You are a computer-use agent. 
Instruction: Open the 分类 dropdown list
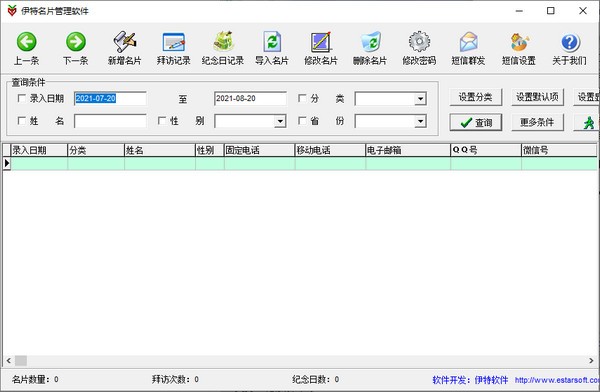pyautogui.click(x=420, y=99)
